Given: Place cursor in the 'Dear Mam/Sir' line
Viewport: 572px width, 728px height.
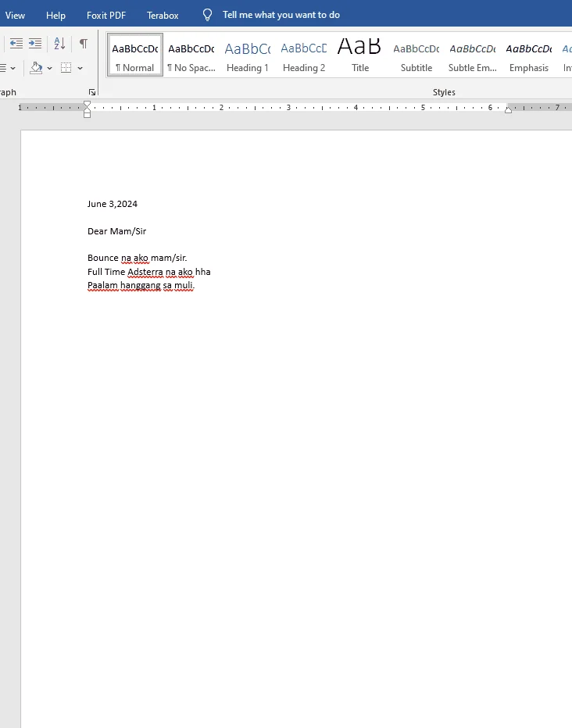Looking at the screenshot, I should tap(117, 231).
